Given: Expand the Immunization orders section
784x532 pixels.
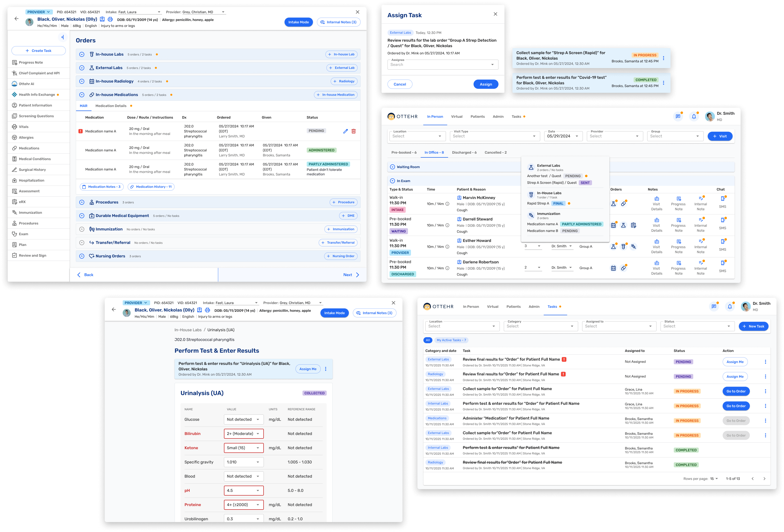Looking at the screenshot, I should pyautogui.click(x=82, y=229).
